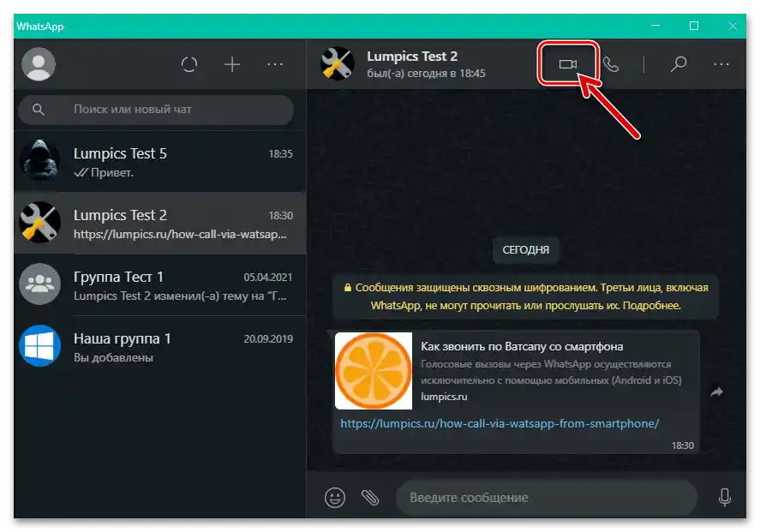760x532 pixels.
Task: Open the emoji picker
Action: tap(334, 497)
